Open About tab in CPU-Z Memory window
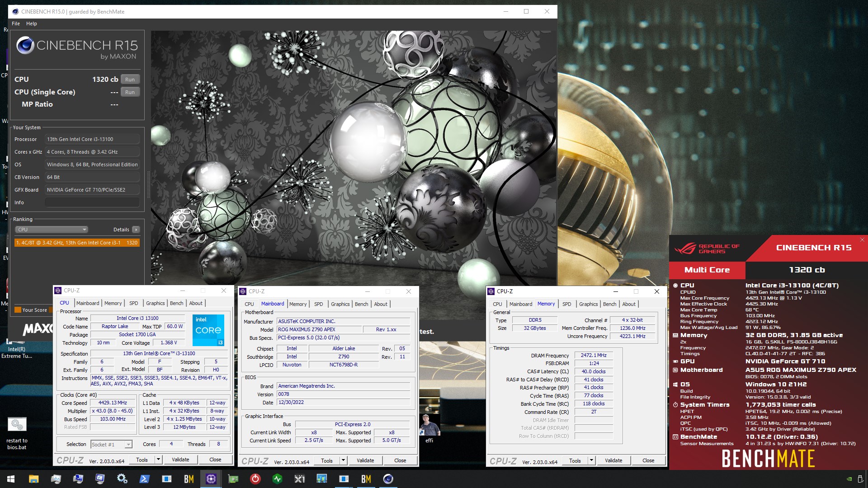The height and width of the screenshot is (488, 868). point(629,304)
